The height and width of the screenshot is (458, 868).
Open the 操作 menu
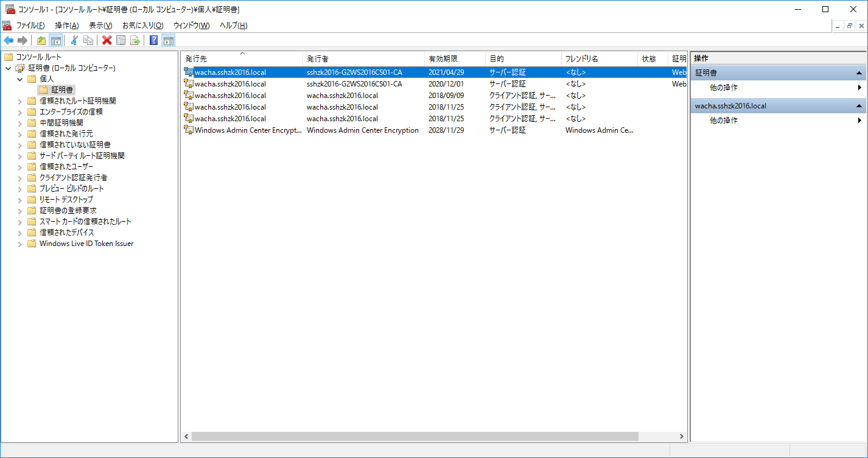[x=65, y=26]
